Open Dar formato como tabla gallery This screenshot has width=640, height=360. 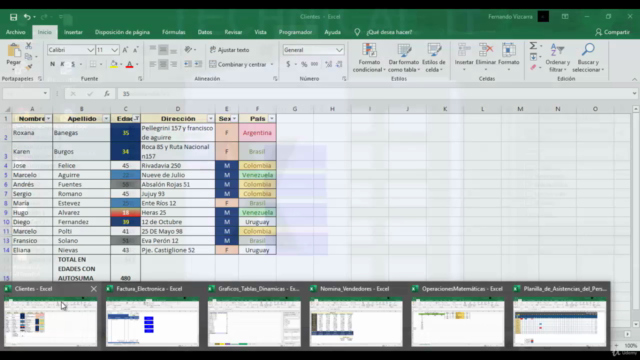click(404, 58)
